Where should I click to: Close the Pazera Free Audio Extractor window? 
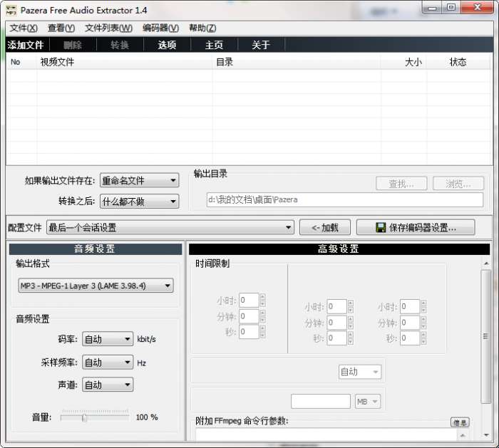tap(477, 8)
